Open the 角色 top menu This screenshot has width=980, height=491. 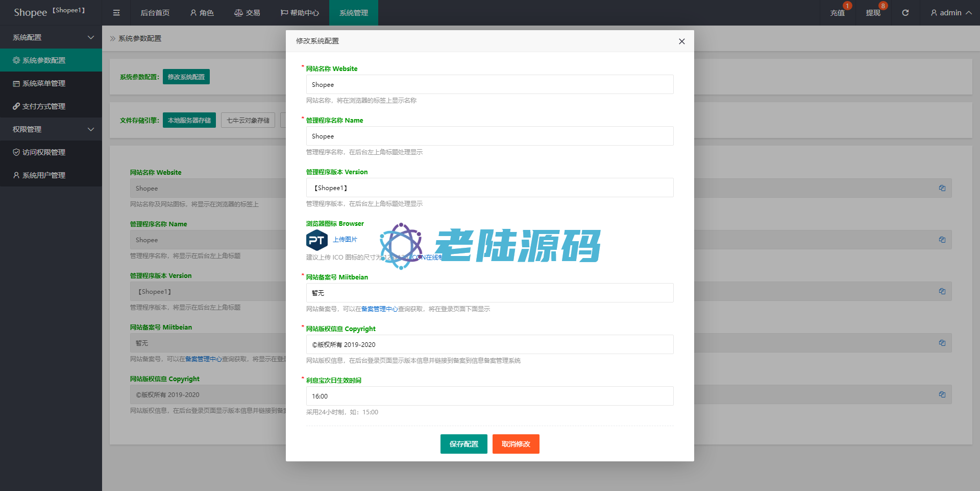202,13
